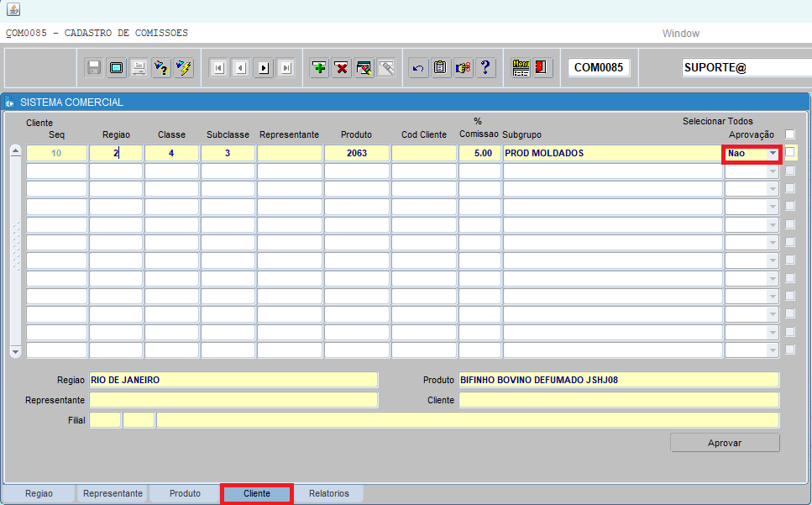Click the Subgrupo column header

coord(522,134)
